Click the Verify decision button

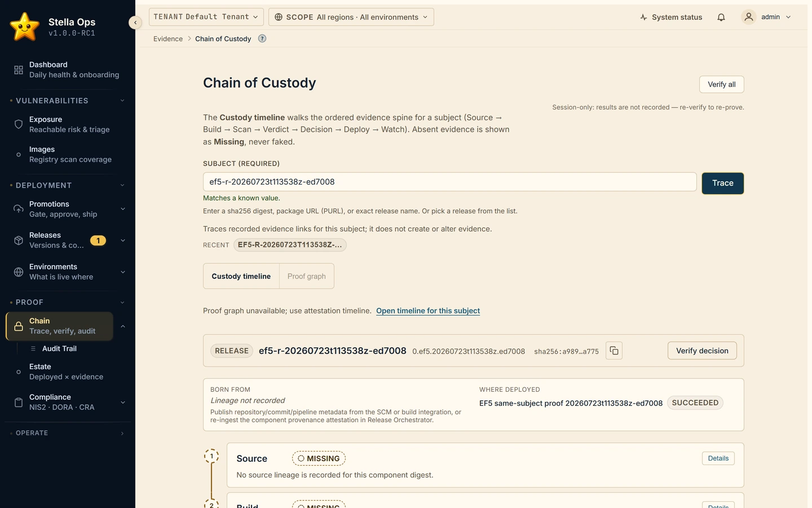[702, 351]
